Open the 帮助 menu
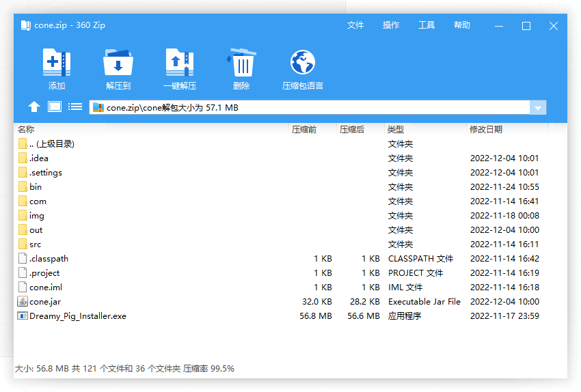Viewport: 581px width, 392px height. pyautogui.click(x=462, y=25)
